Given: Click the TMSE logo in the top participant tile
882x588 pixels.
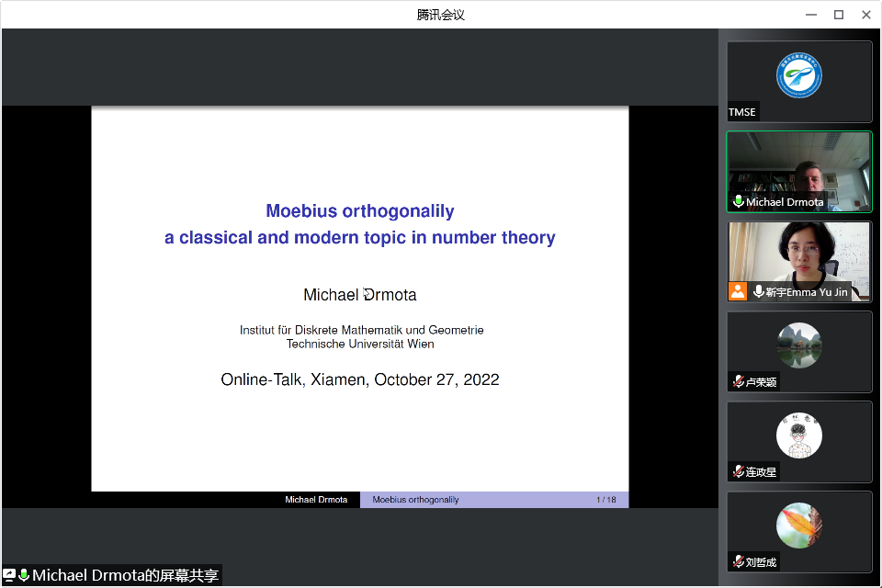Looking at the screenshot, I should (798, 75).
